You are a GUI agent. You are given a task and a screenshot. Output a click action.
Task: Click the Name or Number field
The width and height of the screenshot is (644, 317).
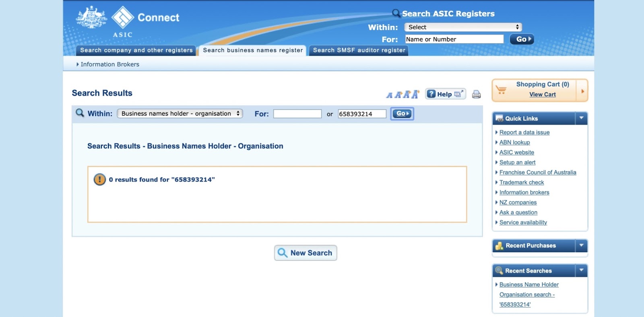(454, 39)
